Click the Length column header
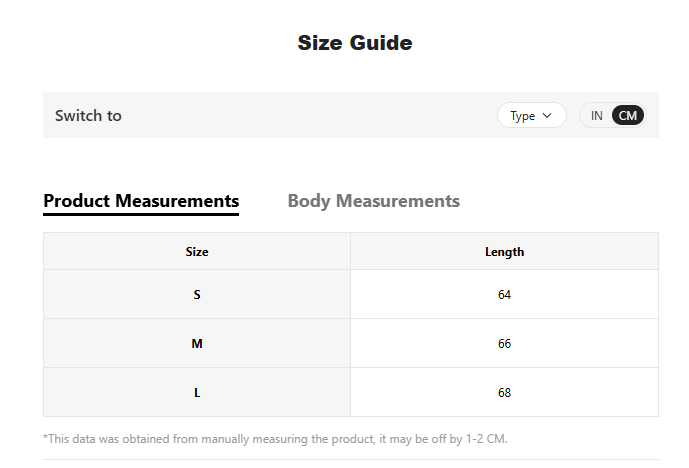Viewport: 689px width, 468px height. point(504,252)
